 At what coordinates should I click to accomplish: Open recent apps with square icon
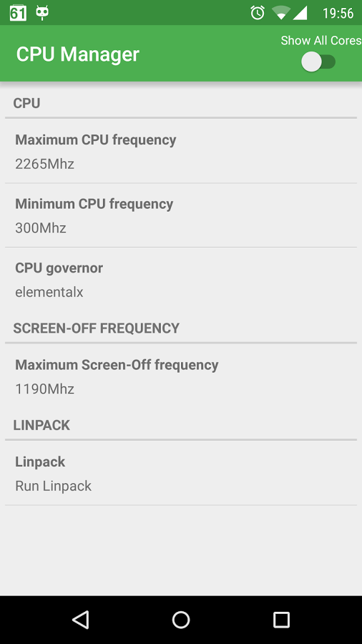pyautogui.click(x=281, y=620)
